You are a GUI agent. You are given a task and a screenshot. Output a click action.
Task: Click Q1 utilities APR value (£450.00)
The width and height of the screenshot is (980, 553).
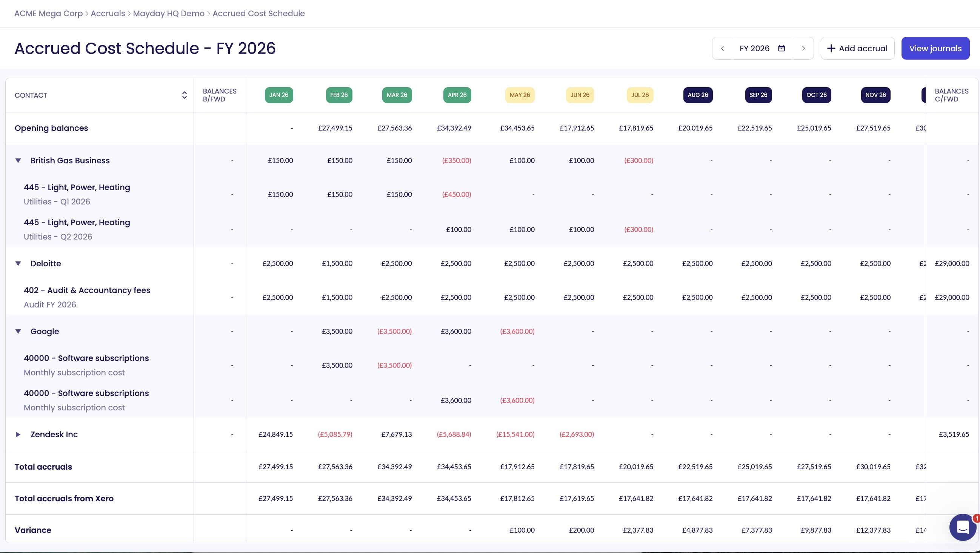click(x=457, y=194)
